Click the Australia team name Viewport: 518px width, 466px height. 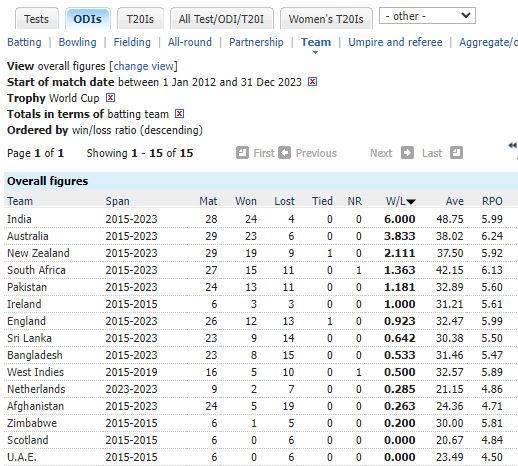tap(28, 236)
